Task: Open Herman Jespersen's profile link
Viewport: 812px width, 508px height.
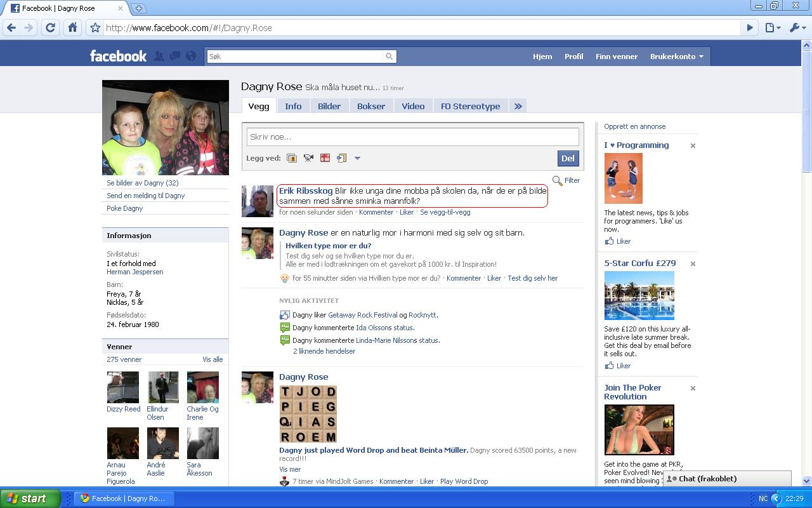Action: pyautogui.click(x=134, y=272)
